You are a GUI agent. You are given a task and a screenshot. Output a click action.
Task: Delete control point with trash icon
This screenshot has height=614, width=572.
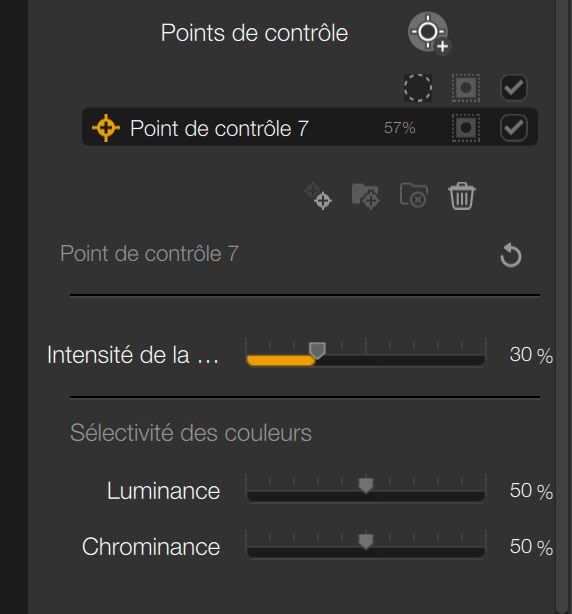coord(462,196)
